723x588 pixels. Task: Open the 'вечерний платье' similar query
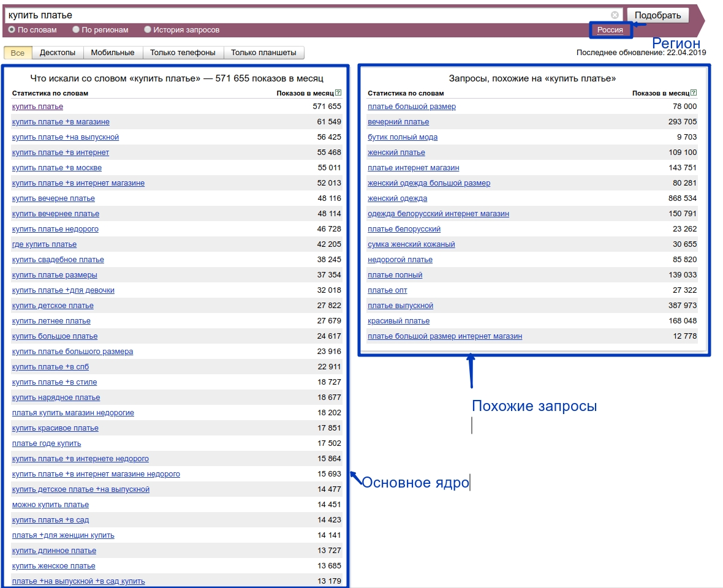click(398, 122)
